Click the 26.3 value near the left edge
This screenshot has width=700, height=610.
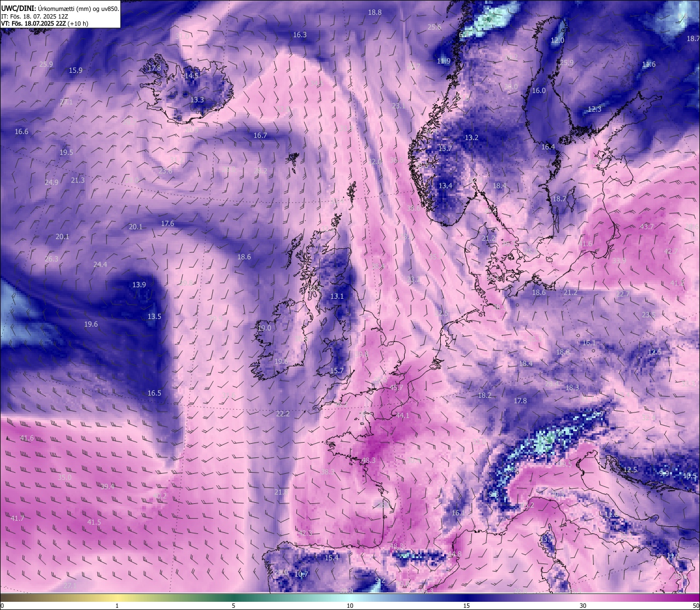point(51,259)
